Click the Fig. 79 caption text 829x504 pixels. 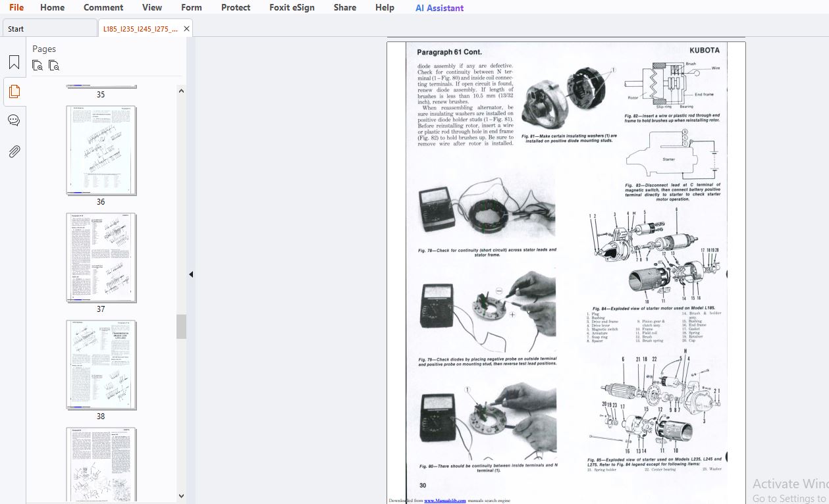point(487,361)
